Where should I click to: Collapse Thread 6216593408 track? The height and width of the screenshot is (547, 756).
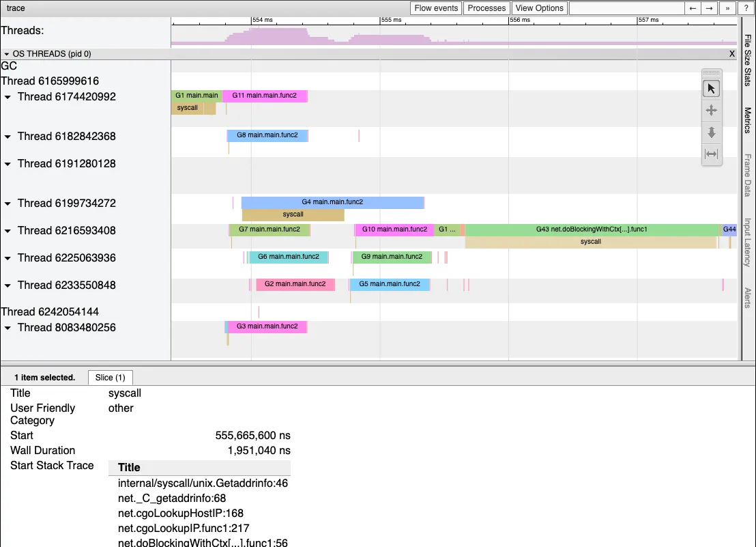click(8, 231)
